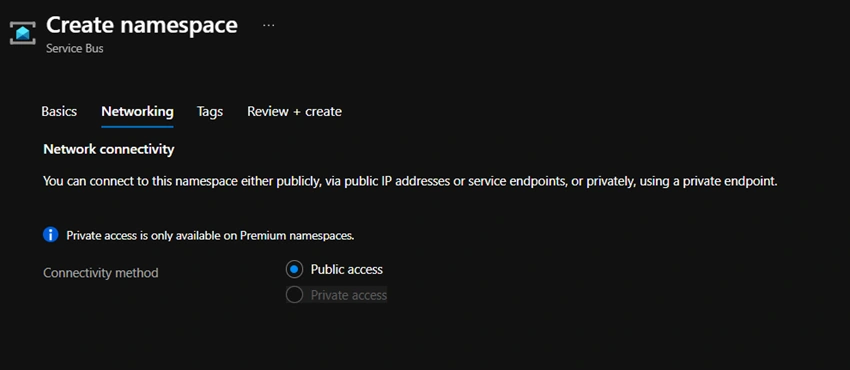Click the blue info icon
Image resolution: width=850 pixels, height=370 pixels.
point(50,235)
